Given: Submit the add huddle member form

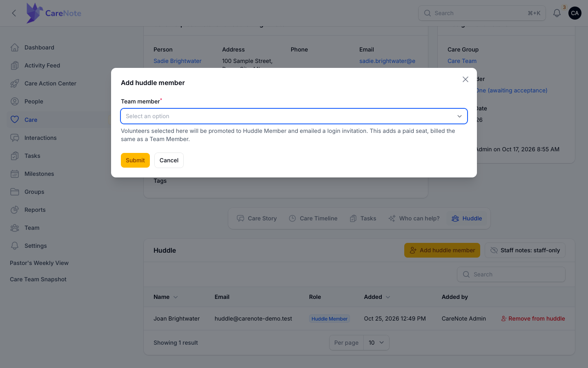Looking at the screenshot, I should [x=135, y=160].
